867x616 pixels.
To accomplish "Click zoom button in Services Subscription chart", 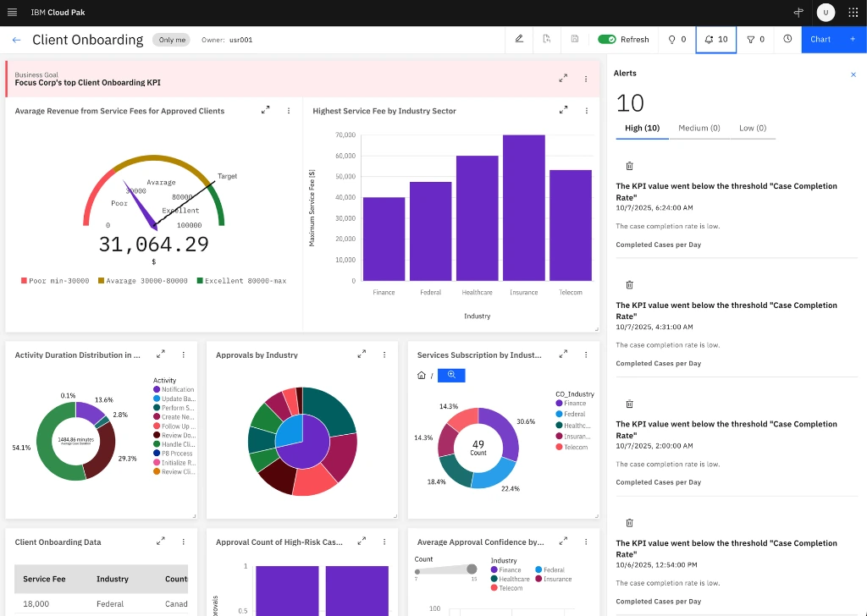I will tap(451, 375).
